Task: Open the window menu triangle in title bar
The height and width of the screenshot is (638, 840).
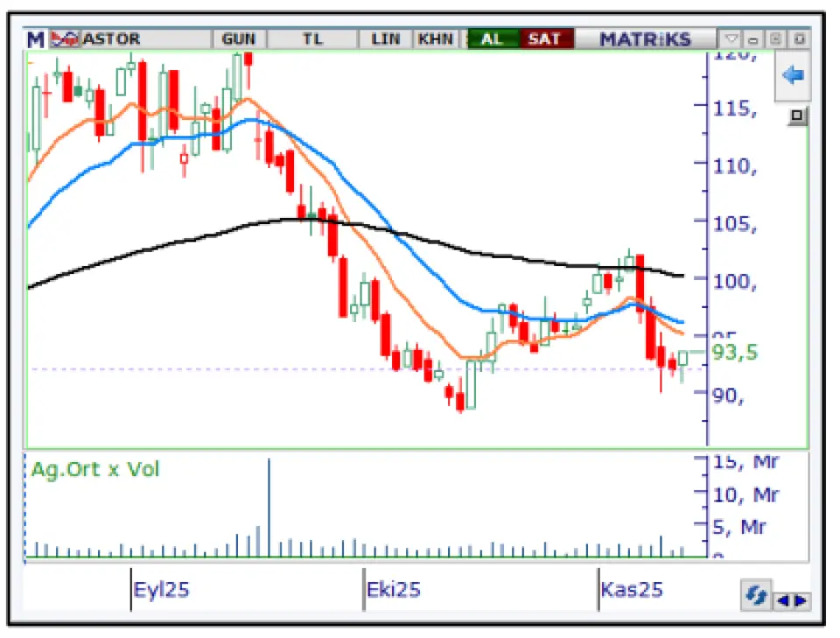Action: (731, 39)
